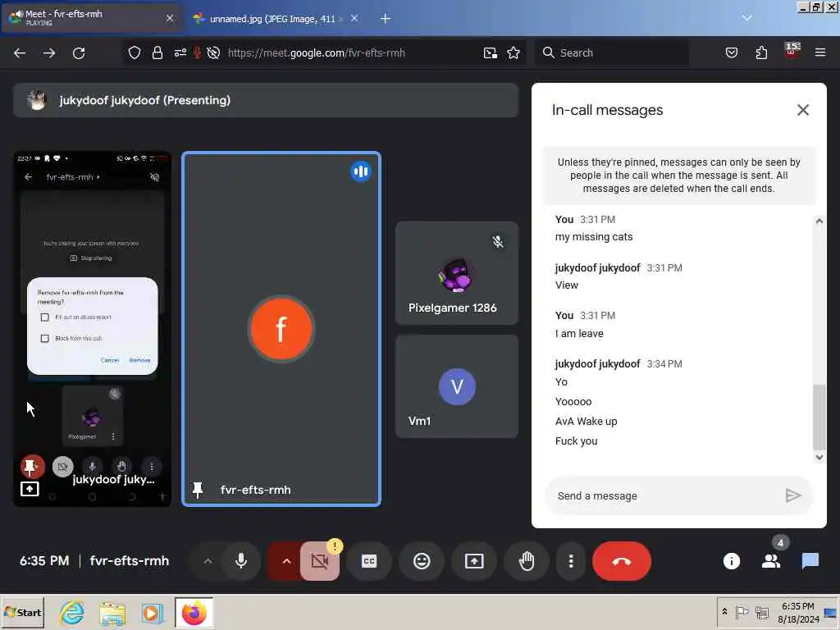840x630 pixels.
Task: Open the Extensions puzzle icon
Action: 761,52
